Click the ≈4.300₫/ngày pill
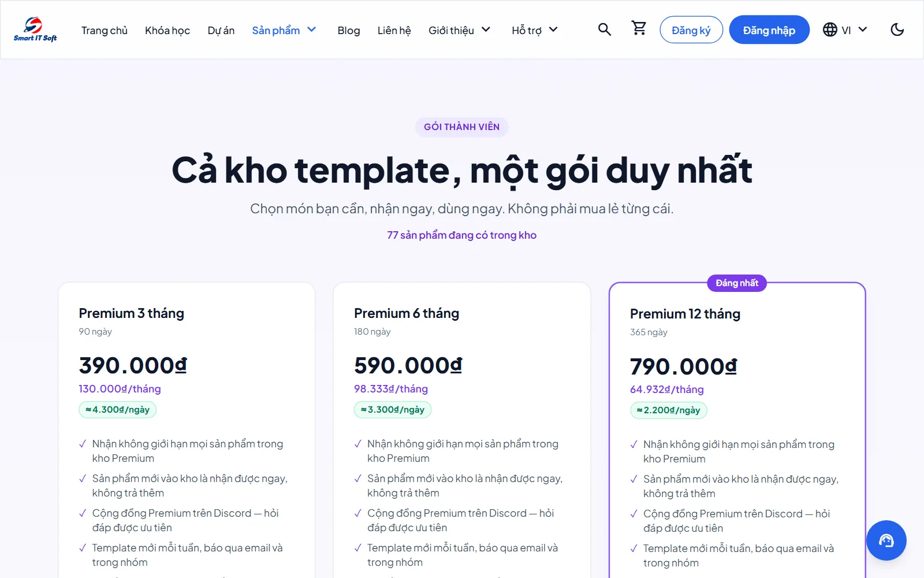This screenshot has width=924, height=578. coord(118,410)
